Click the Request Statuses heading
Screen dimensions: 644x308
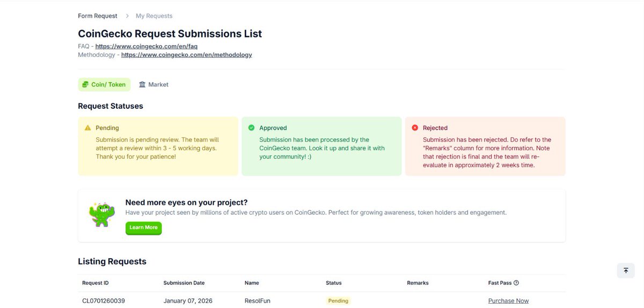point(111,106)
